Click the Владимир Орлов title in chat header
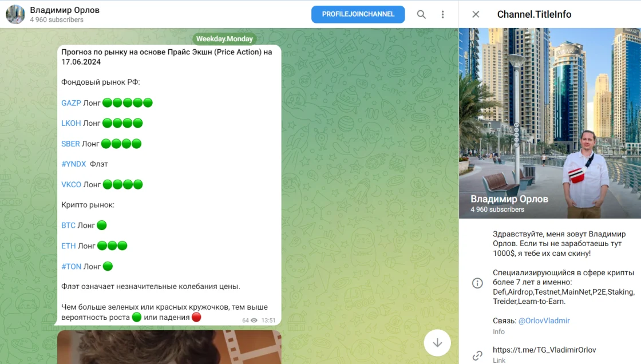 [x=65, y=10]
